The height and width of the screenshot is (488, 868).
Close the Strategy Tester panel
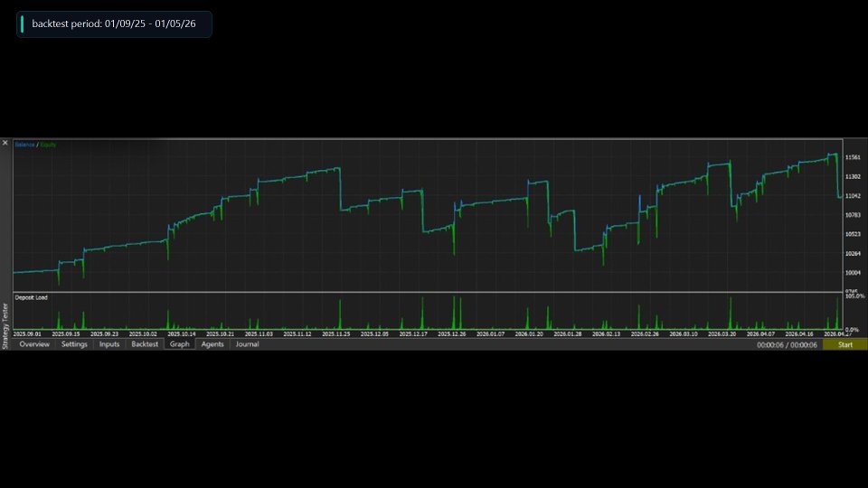[x=5, y=143]
